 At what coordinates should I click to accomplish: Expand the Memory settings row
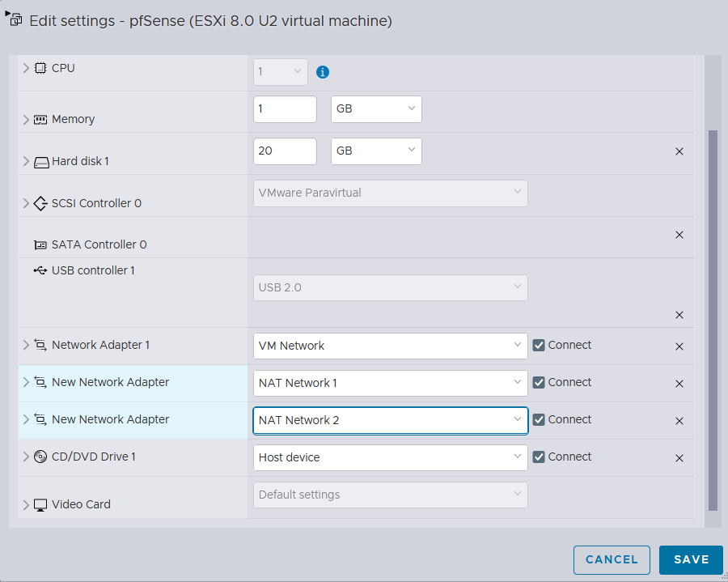[x=26, y=119]
